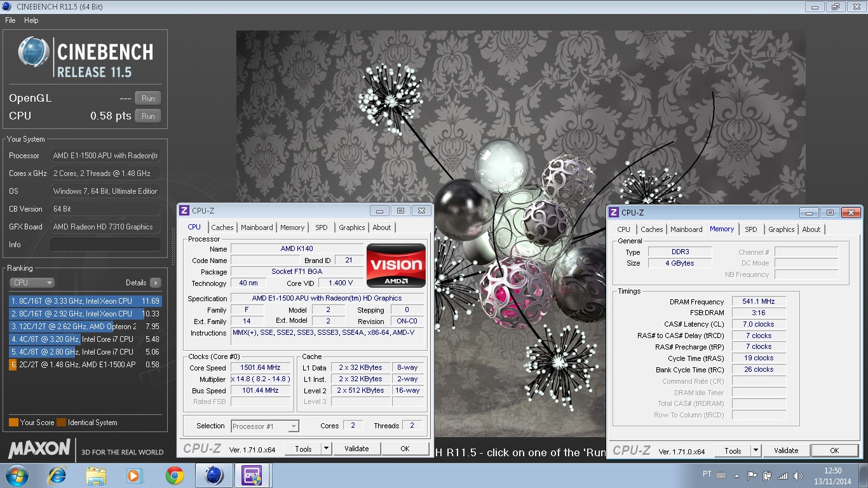This screenshot has width=868, height=488.
Task: Open Windows Media Player from taskbar
Action: [x=135, y=475]
